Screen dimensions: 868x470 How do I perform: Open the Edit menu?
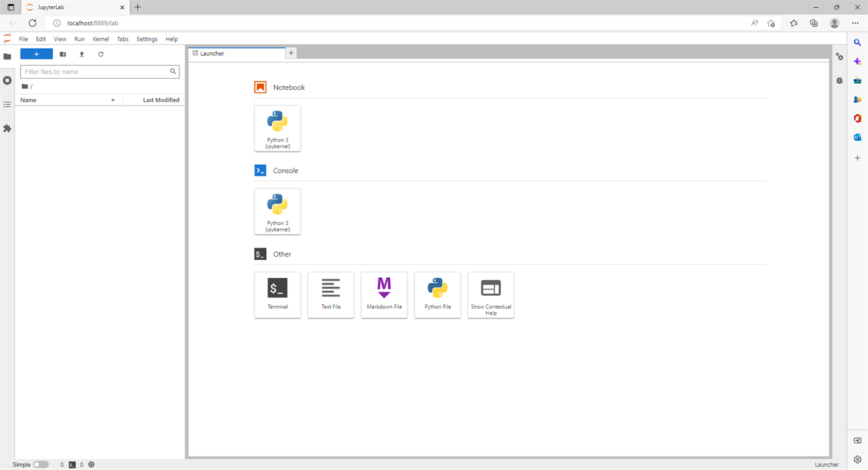41,39
